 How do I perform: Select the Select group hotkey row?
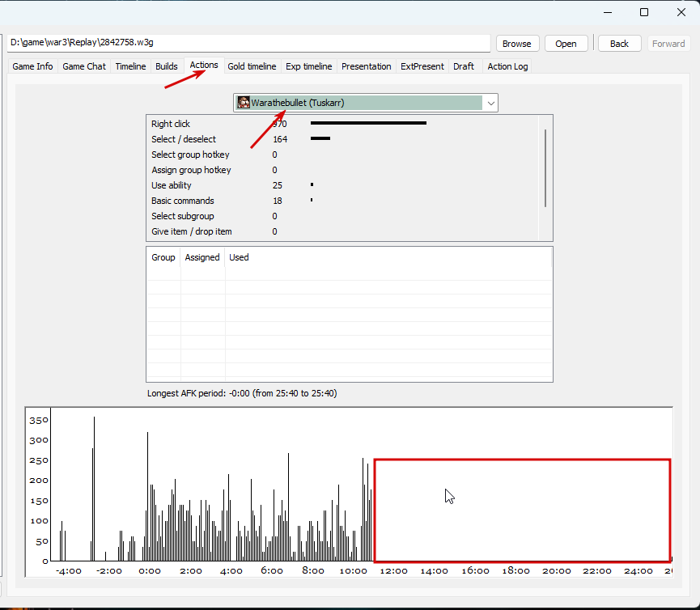[342, 155]
